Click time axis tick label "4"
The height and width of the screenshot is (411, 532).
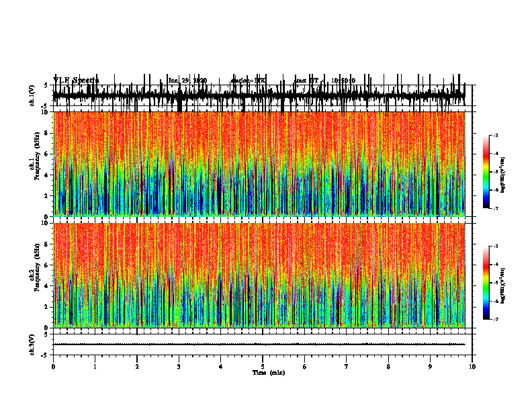click(221, 367)
